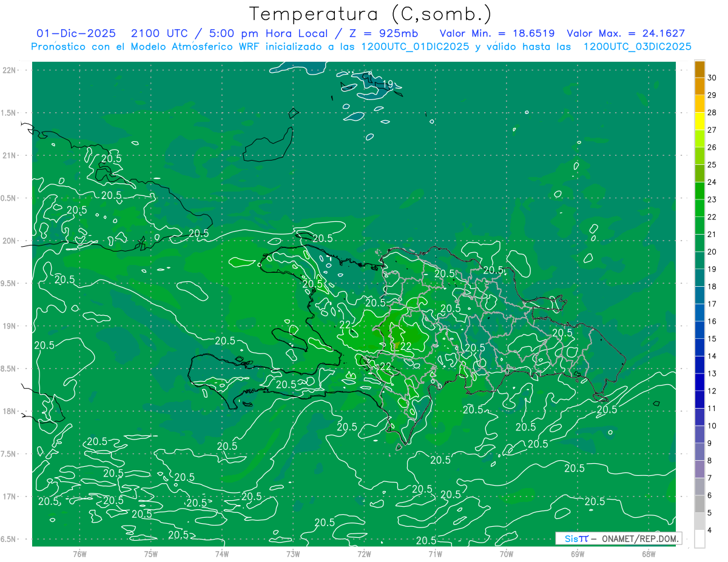Click the '22N' latitude label
Image resolution: width=728 pixels, height=562 pixels.
tap(10, 70)
